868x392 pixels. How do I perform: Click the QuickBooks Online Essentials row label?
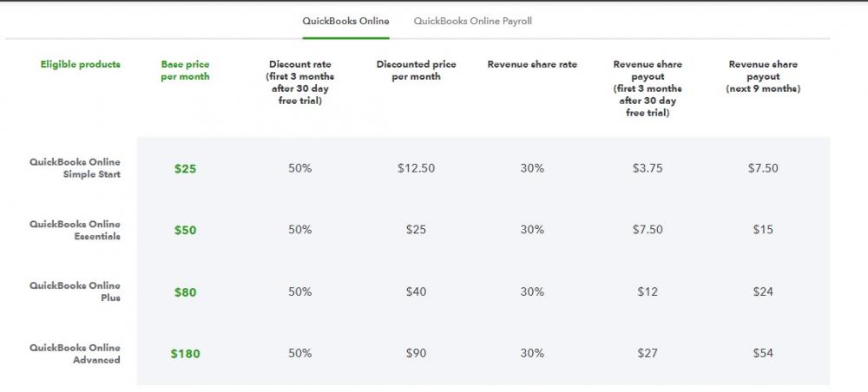point(75,230)
